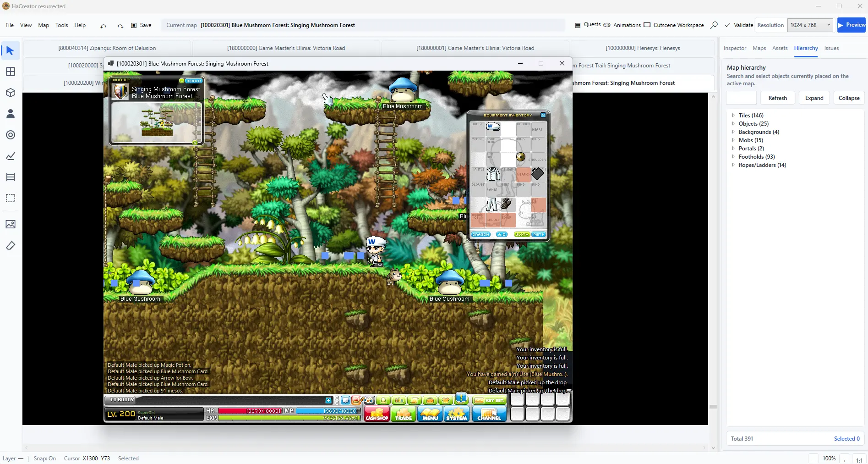Switch to the Inspector tab

735,48
